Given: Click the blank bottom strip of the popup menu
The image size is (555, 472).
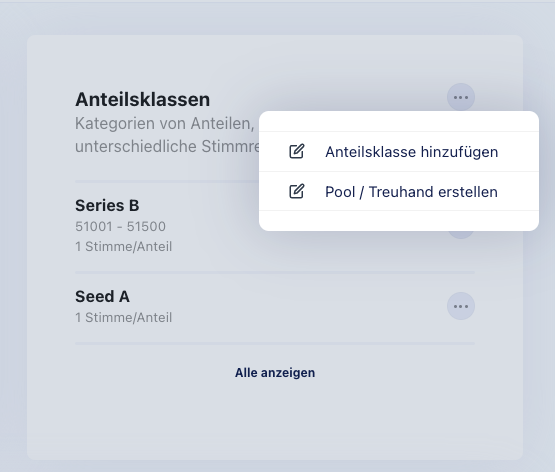Looking at the screenshot, I should pyautogui.click(x=399, y=221).
